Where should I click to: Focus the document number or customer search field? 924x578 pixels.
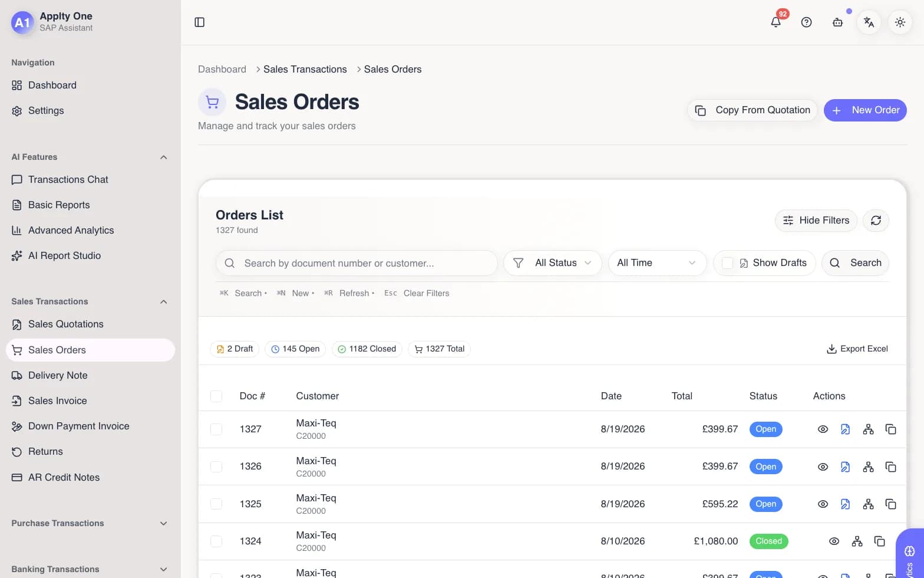[x=357, y=263]
